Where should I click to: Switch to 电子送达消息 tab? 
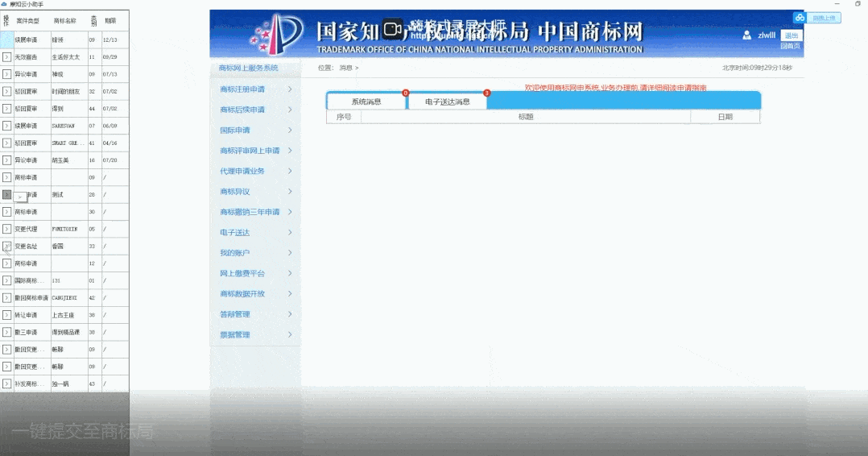(448, 102)
